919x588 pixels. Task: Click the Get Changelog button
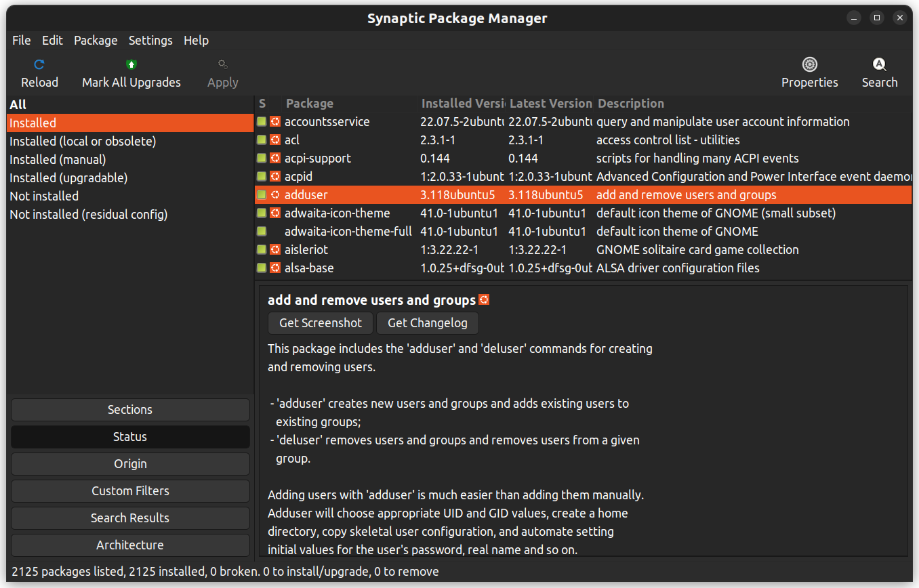tap(428, 323)
